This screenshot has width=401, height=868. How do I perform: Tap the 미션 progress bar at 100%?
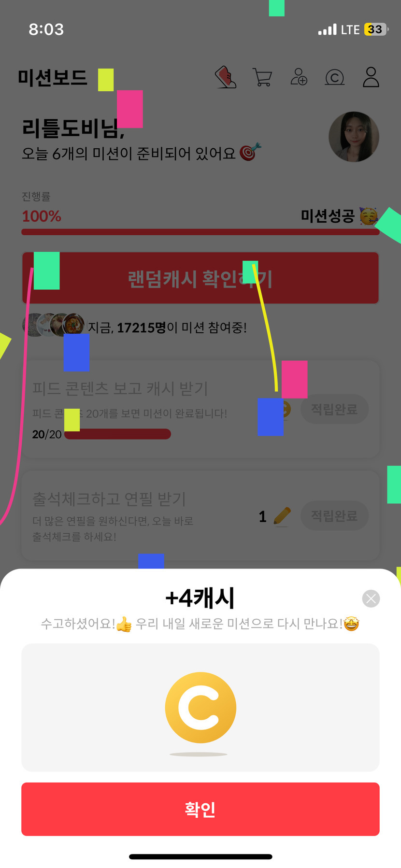click(200, 232)
